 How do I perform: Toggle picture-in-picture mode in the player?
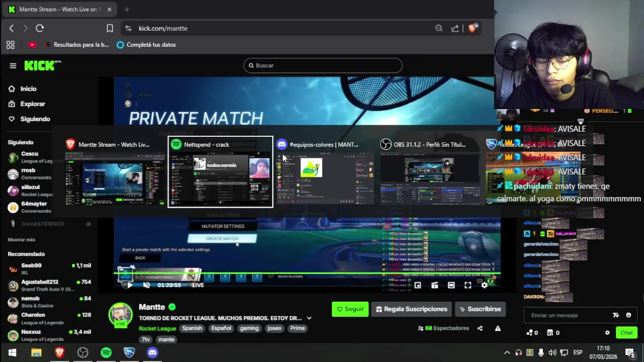[x=418, y=285]
